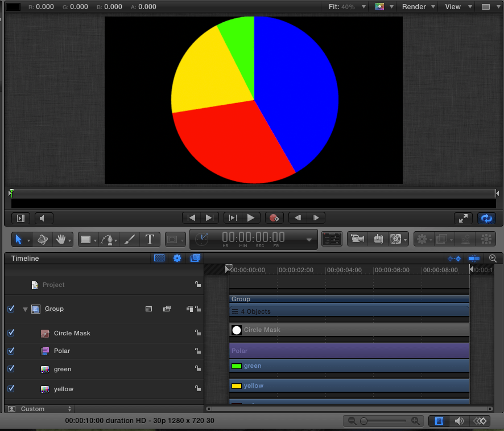The image size is (504, 431).
Task: Collapse the Group disclosure triangle
Action: [x=25, y=309]
